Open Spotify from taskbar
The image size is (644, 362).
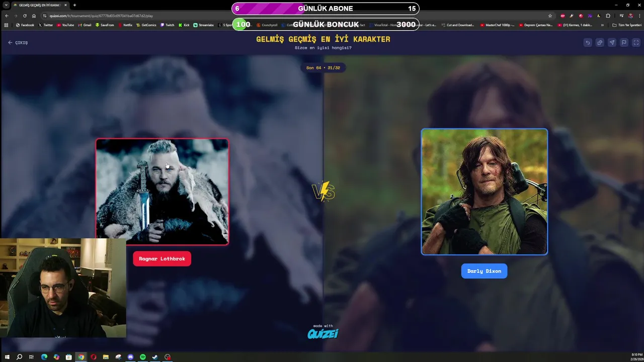point(143,357)
